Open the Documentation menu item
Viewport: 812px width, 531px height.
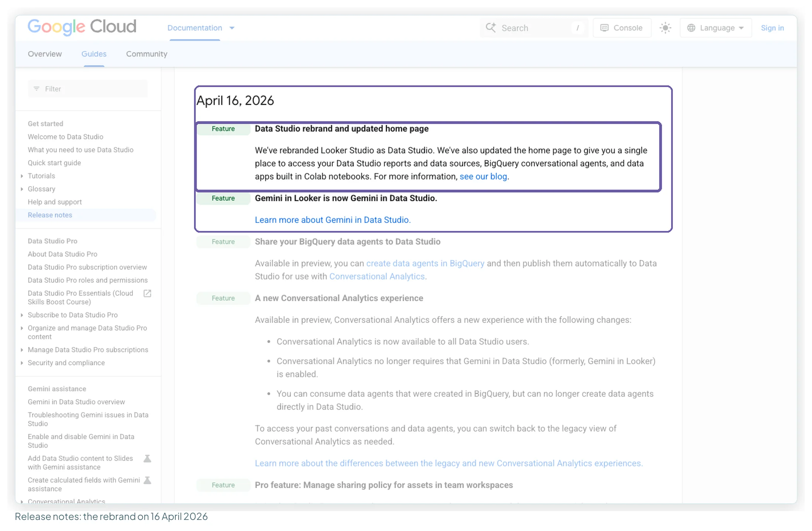pos(195,28)
